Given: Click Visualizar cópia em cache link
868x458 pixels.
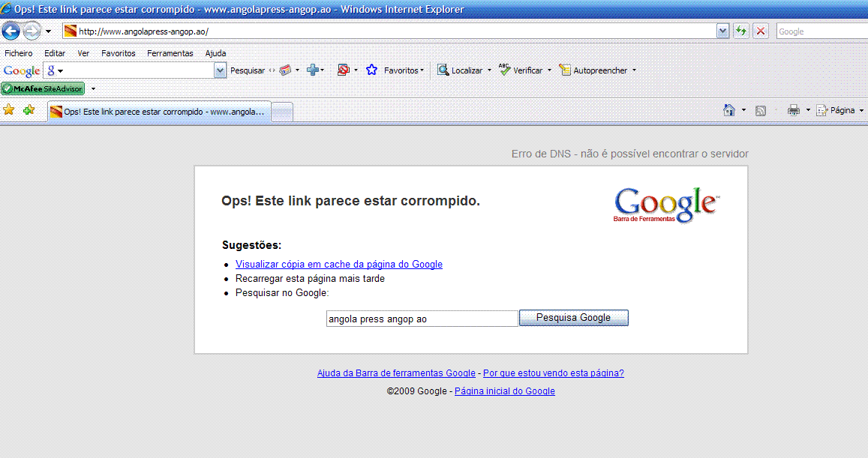Looking at the screenshot, I should (x=339, y=264).
